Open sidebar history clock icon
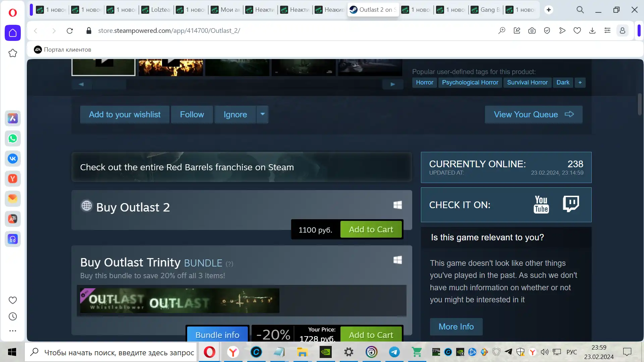The height and width of the screenshot is (362, 644). click(x=13, y=316)
